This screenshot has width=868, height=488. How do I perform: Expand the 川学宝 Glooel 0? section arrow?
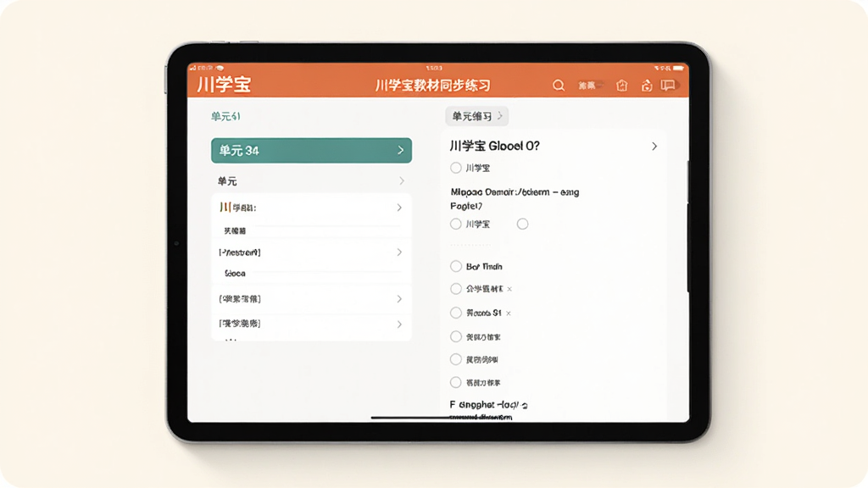[654, 146]
